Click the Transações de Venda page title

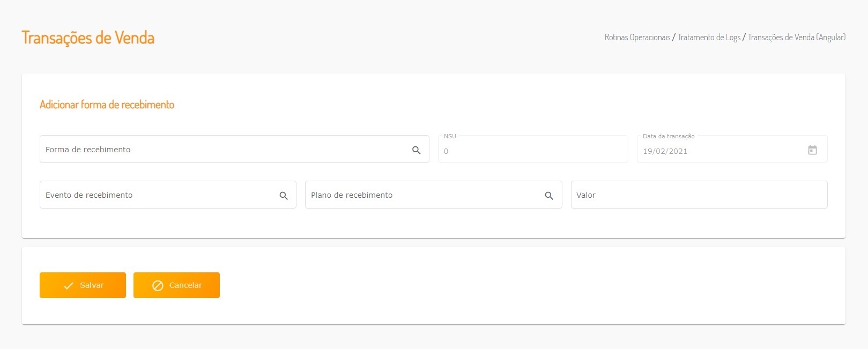[x=88, y=38]
